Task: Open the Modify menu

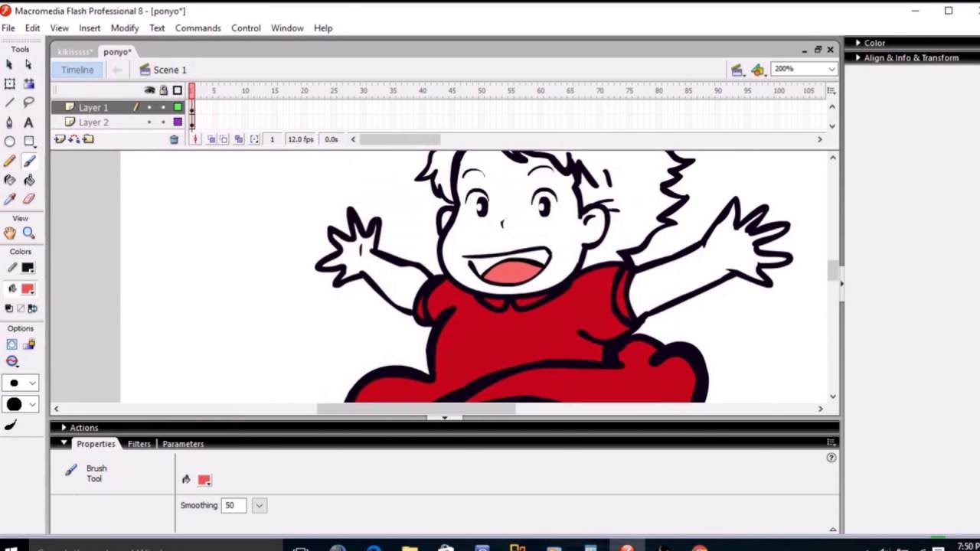Action: point(125,28)
